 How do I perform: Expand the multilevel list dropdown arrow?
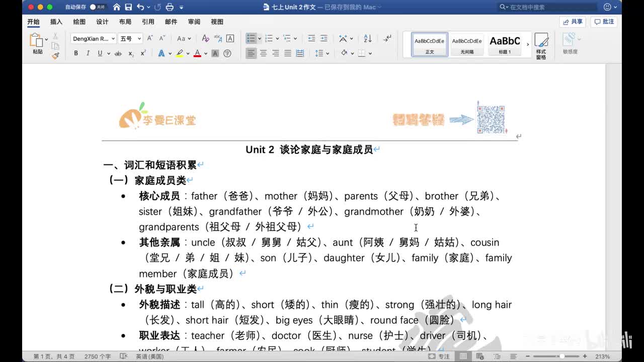click(295, 39)
